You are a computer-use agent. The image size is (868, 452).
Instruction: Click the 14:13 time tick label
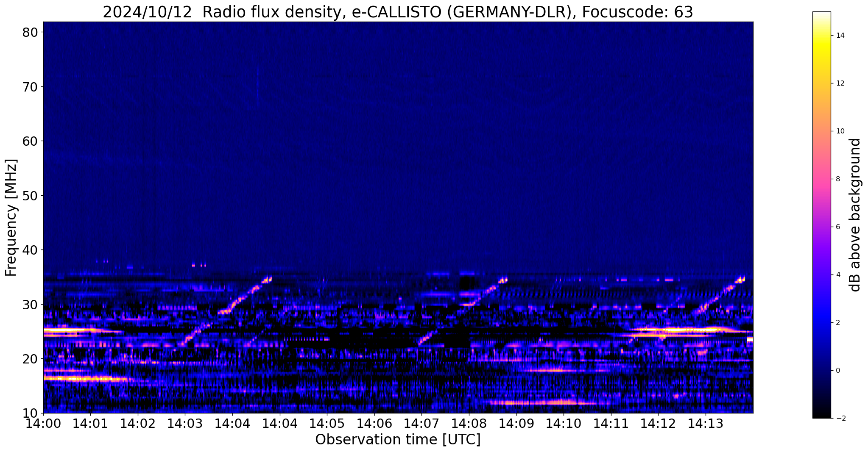[x=706, y=423]
